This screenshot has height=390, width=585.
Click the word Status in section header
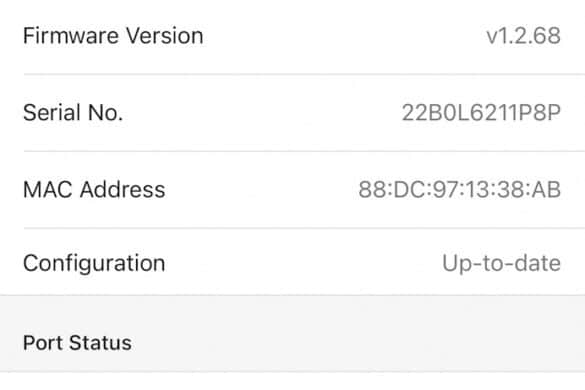click(100, 343)
